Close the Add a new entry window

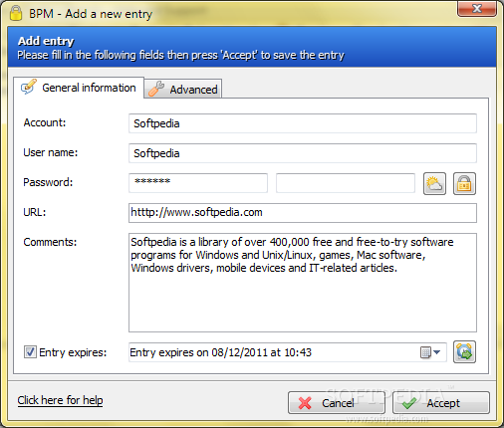(x=477, y=8)
